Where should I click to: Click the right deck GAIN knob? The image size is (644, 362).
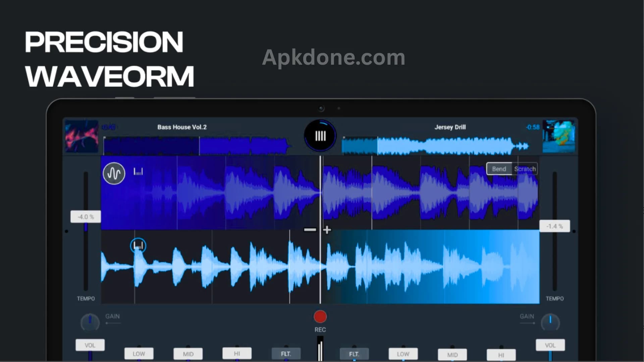coord(550,322)
